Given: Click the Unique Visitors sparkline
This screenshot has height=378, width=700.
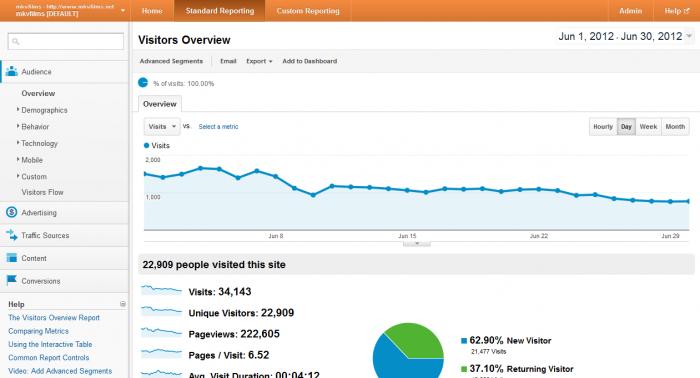Looking at the screenshot, I should pos(161,311).
